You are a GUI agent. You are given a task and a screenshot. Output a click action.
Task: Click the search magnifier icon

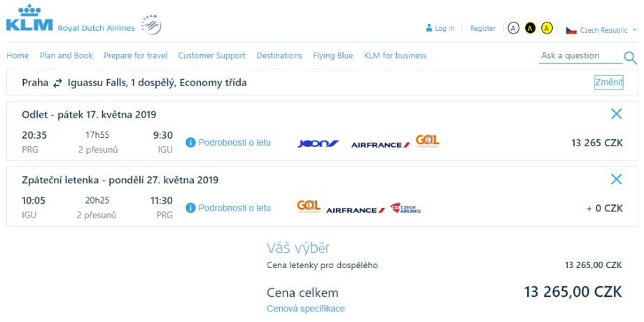point(630,57)
